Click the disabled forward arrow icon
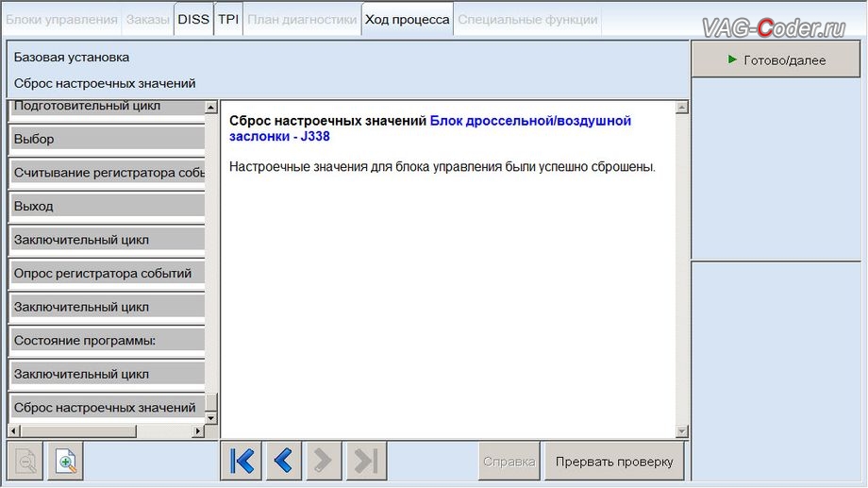The height and width of the screenshot is (488, 868). 323,461
